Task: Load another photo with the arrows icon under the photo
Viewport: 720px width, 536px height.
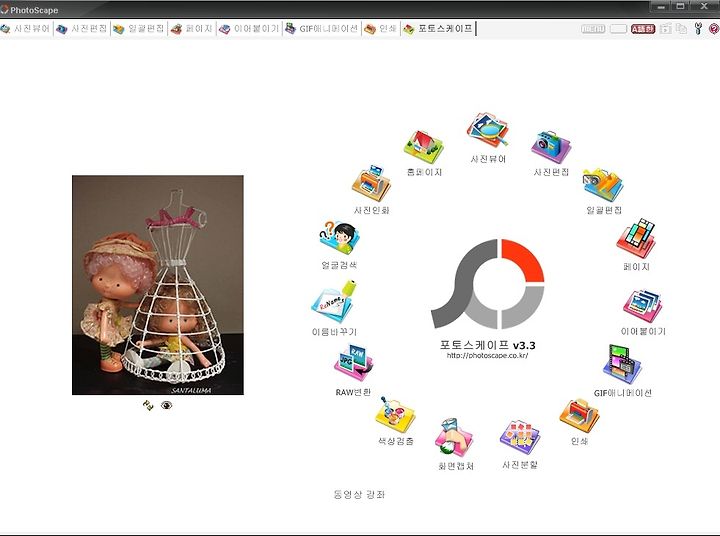Action: [148, 405]
